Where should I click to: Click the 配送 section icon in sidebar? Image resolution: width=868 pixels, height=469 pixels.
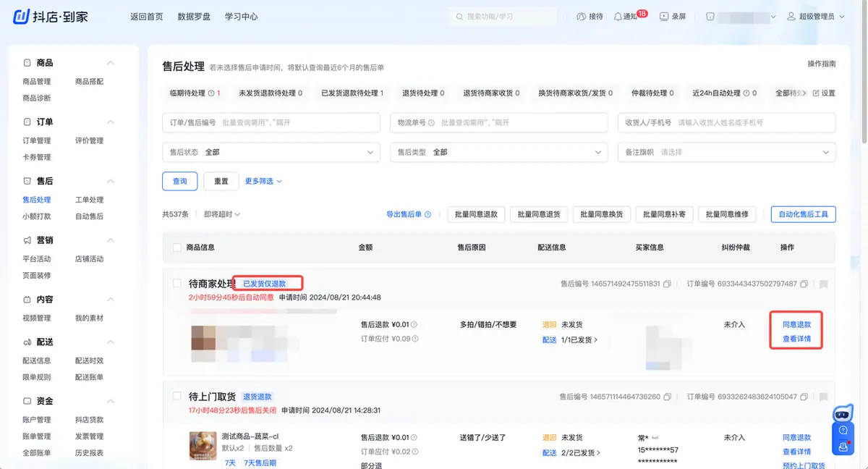[27, 342]
